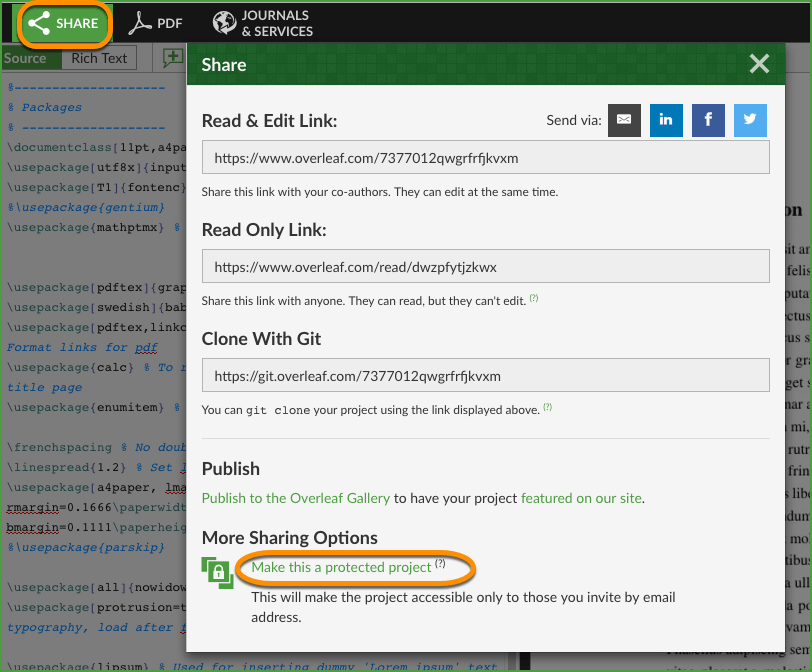Open the PDF menu

click(155, 23)
